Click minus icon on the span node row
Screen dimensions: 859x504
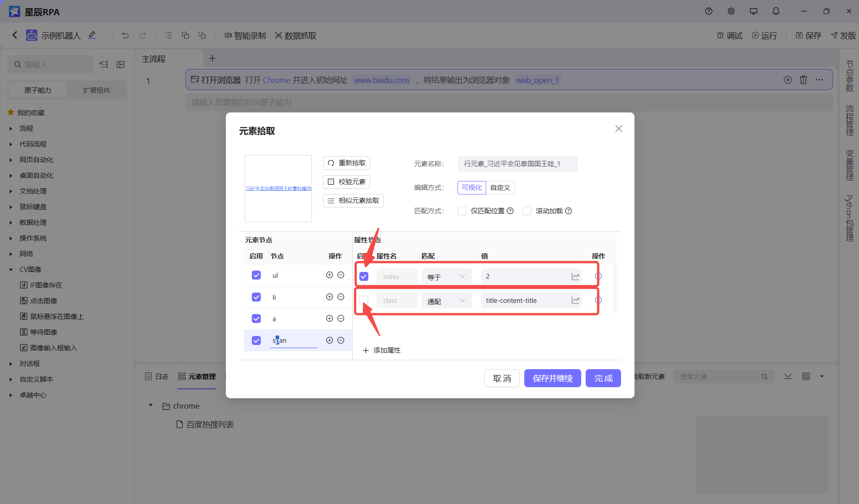(341, 340)
